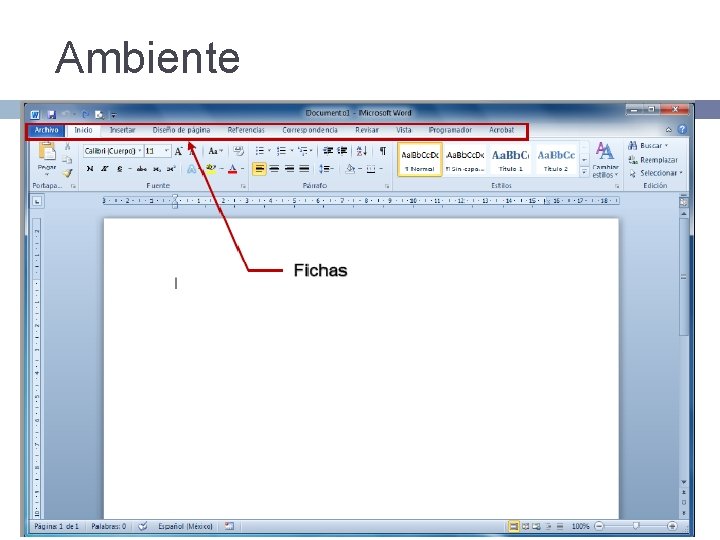
Task: Open the font size 11 dropdown
Action: coord(167,151)
